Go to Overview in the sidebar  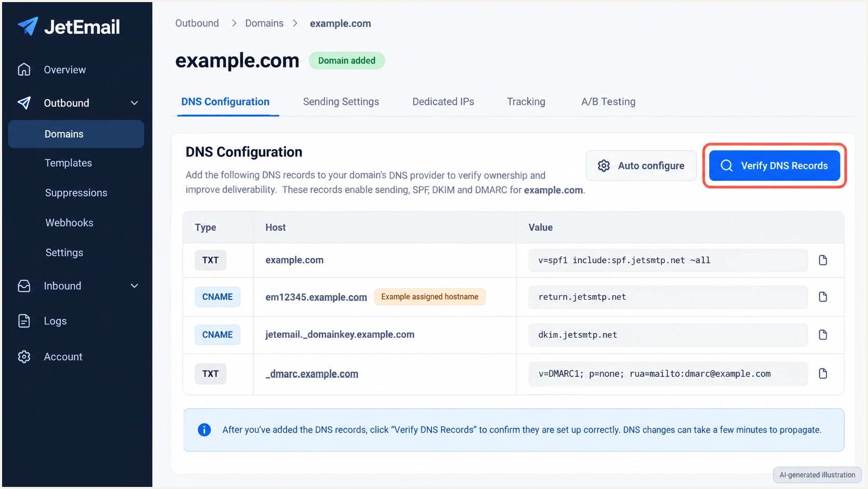click(x=65, y=70)
